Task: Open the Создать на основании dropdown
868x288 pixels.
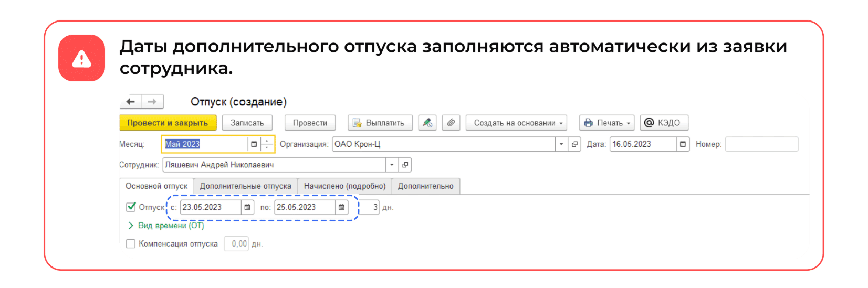Action: pyautogui.click(x=516, y=123)
